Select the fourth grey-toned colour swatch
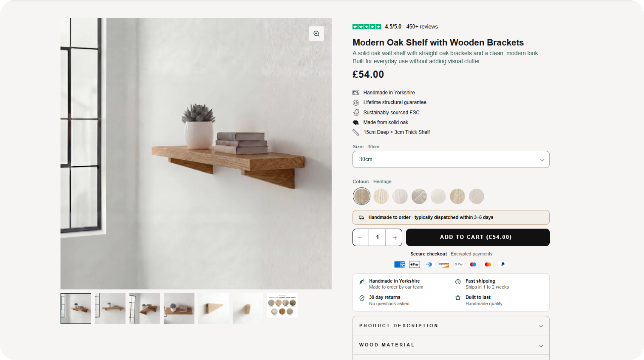644x360 pixels. tap(419, 196)
